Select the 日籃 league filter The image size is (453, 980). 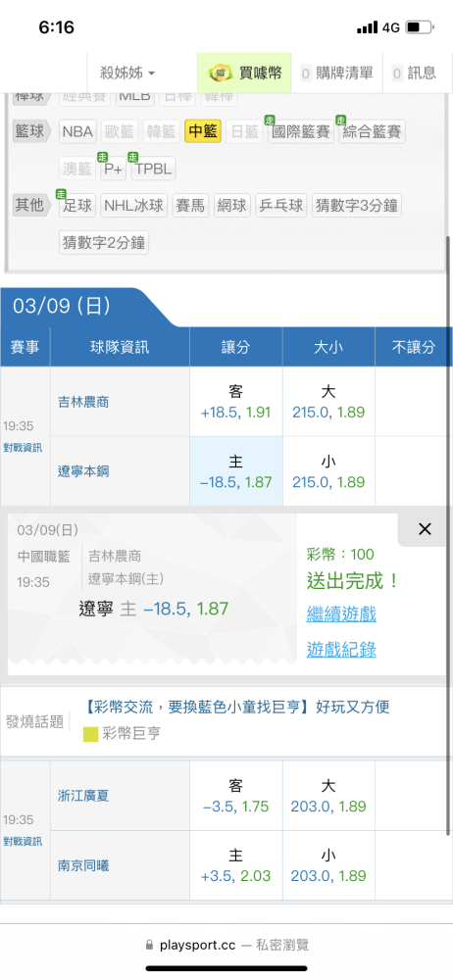245,132
